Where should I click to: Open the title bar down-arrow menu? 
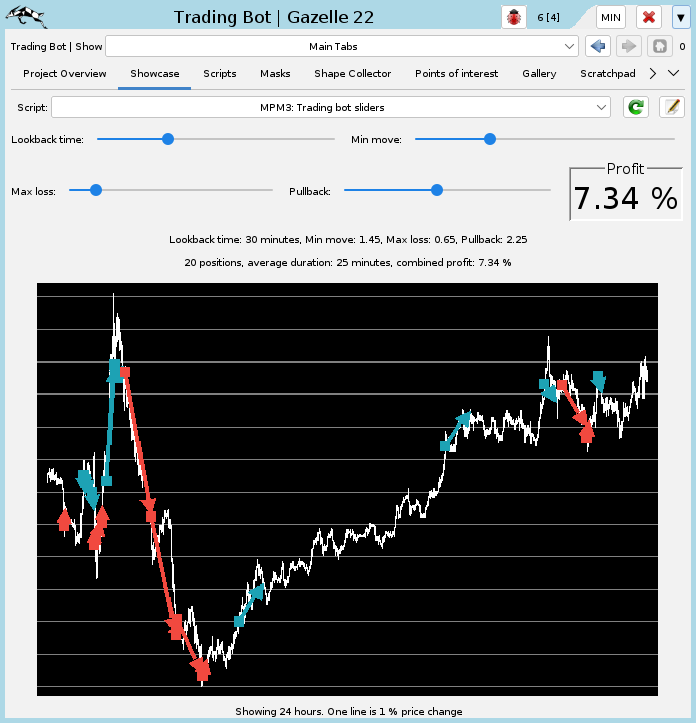click(680, 17)
